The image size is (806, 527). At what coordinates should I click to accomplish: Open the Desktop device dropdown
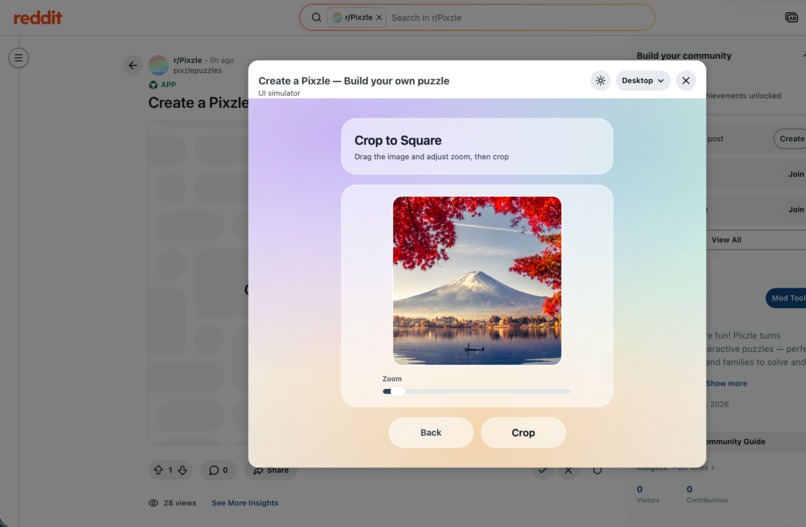643,81
